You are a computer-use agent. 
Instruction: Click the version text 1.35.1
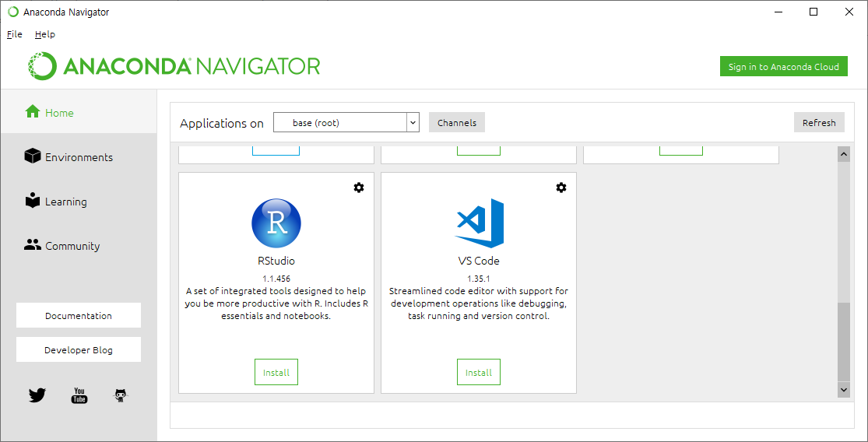coord(479,279)
